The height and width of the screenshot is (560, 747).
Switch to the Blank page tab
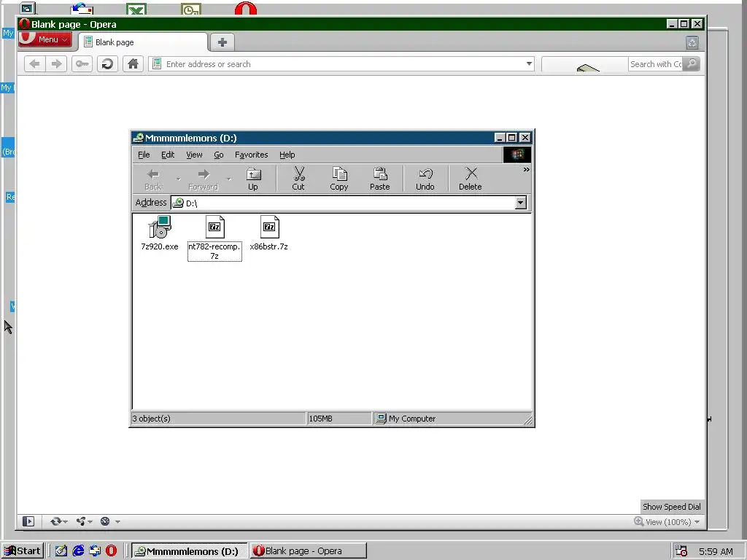click(143, 42)
